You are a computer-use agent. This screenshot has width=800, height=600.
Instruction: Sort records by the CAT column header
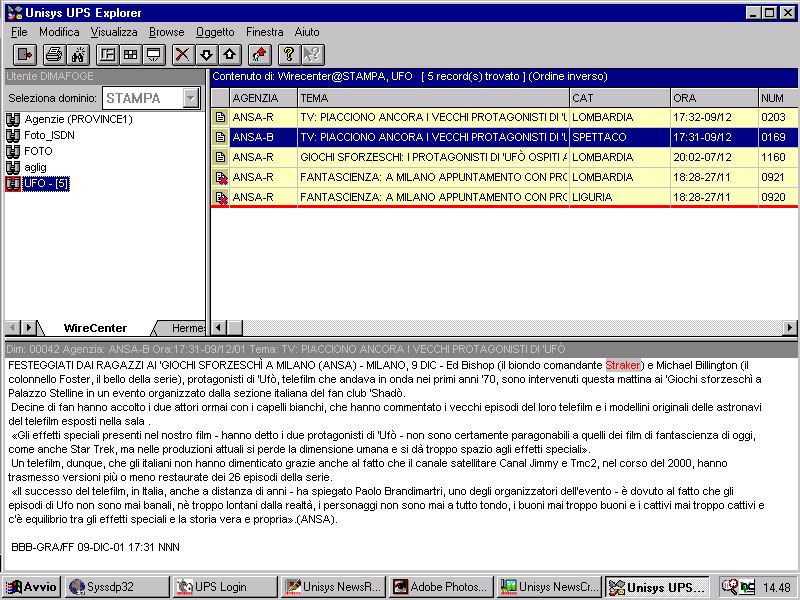[x=619, y=98]
